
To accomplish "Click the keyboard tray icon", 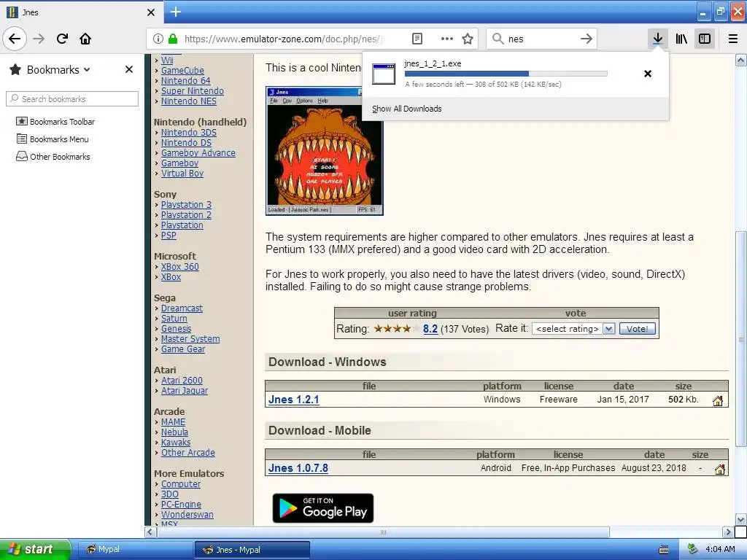I will click(x=664, y=550).
